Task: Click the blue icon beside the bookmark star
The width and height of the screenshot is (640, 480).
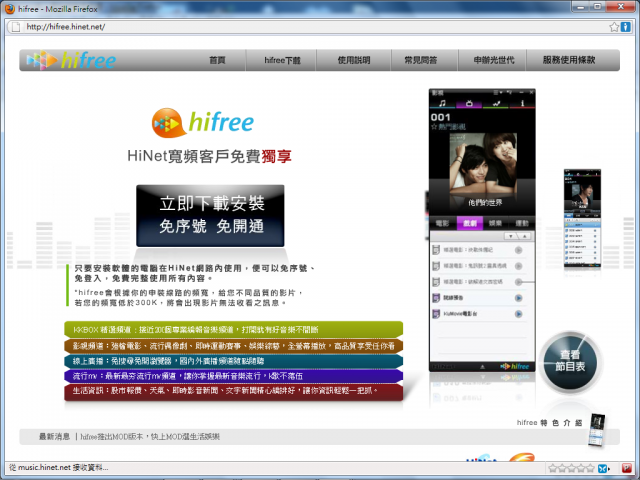Action: (x=625, y=27)
